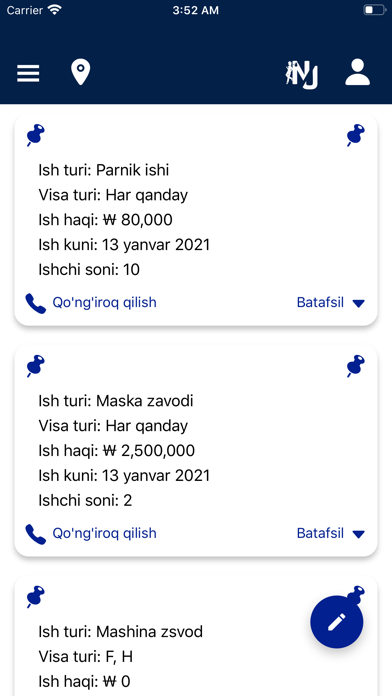392x696 pixels.
Task: Tap the pencil edit floating button
Action: click(x=337, y=622)
